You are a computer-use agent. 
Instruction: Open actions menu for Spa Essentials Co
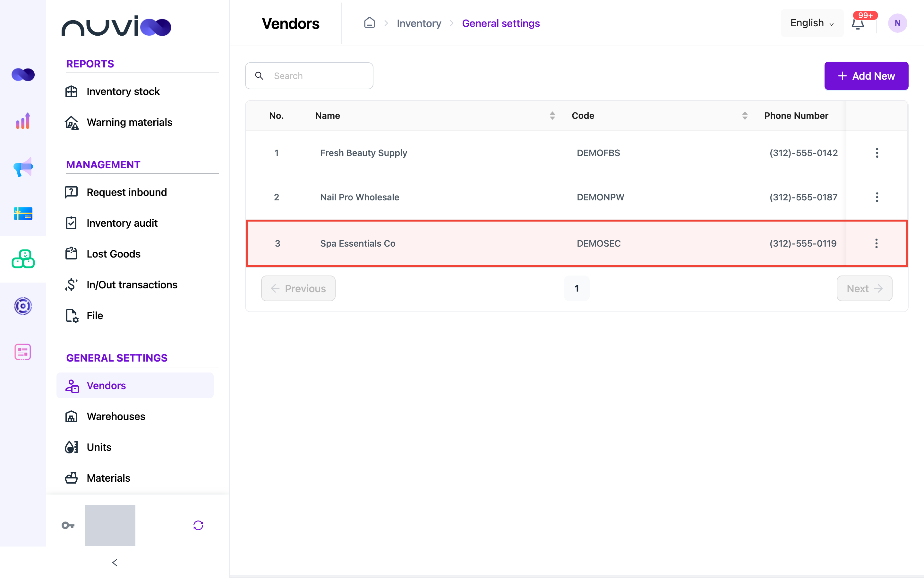pos(876,243)
